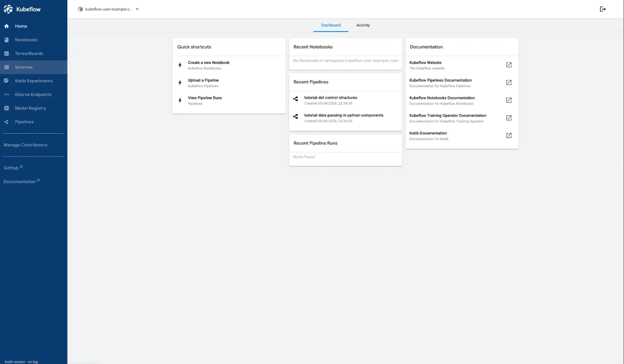This screenshot has height=364, width=624.
Task: Click the Documentation card title
Action: [x=427, y=47]
